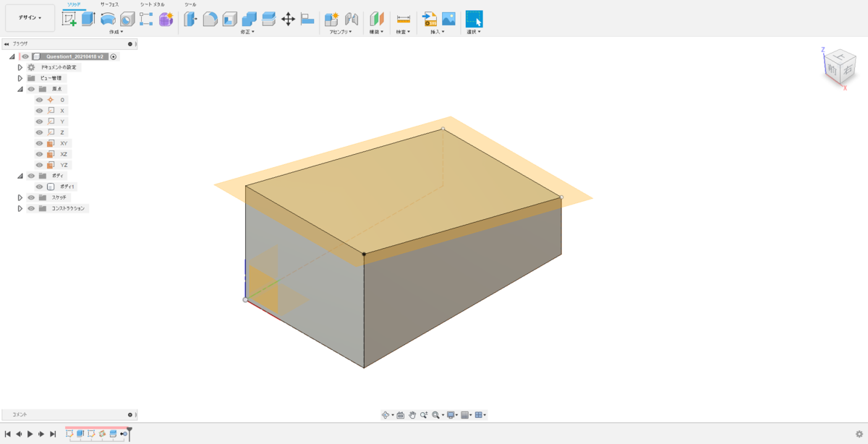Select the ボディ1 tree item
This screenshot has height=444, width=868.
(67, 187)
